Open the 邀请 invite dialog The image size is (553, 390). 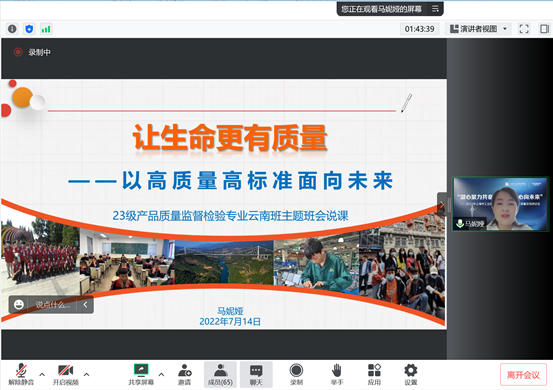point(184,374)
